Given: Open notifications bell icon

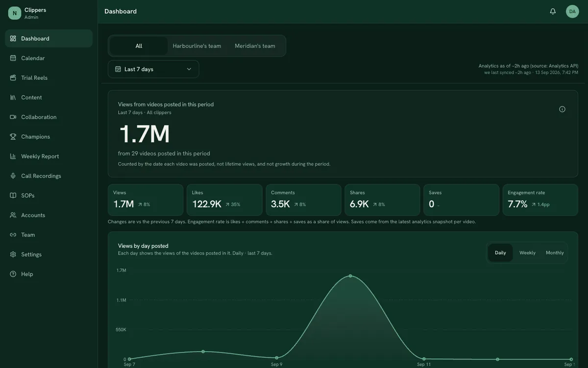Looking at the screenshot, I should coord(553,11).
